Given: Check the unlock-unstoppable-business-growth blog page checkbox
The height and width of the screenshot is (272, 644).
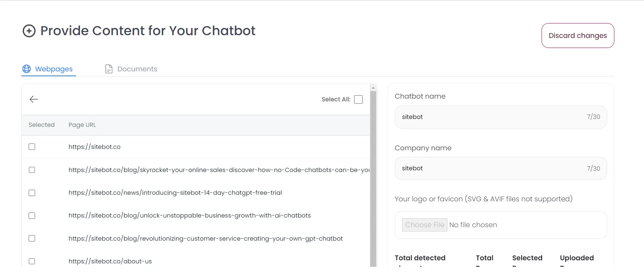Looking at the screenshot, I should coord(32,216).
